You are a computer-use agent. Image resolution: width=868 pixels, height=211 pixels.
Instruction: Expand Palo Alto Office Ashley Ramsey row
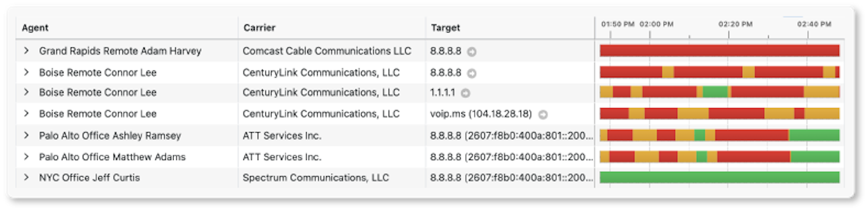(26, 135)
